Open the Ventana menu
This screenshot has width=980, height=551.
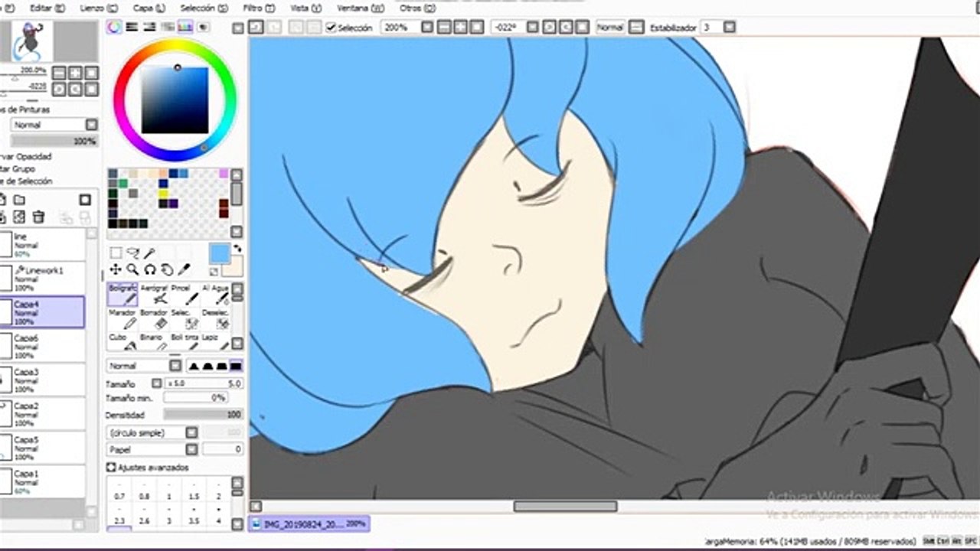click(x=360, y=8)
